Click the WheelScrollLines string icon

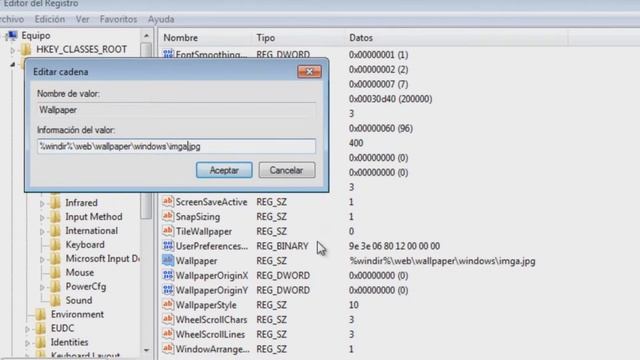pos(168,334)
